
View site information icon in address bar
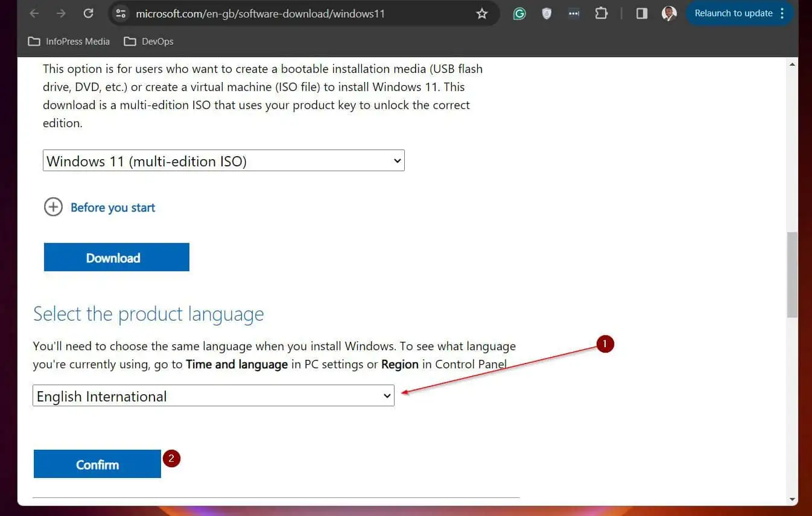click(x=121, y=13)
